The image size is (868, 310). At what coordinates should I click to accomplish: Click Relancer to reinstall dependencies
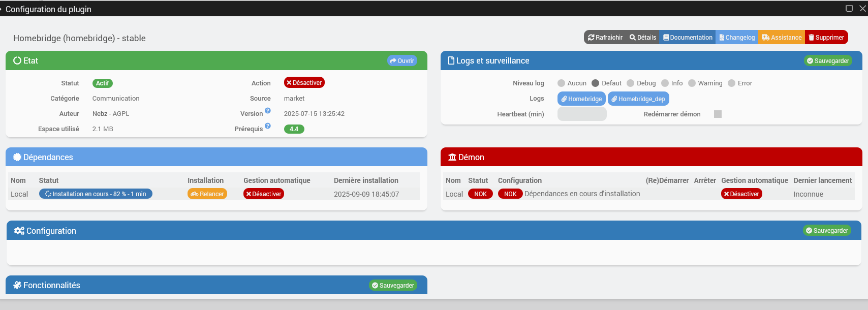[x=207, y=194]
